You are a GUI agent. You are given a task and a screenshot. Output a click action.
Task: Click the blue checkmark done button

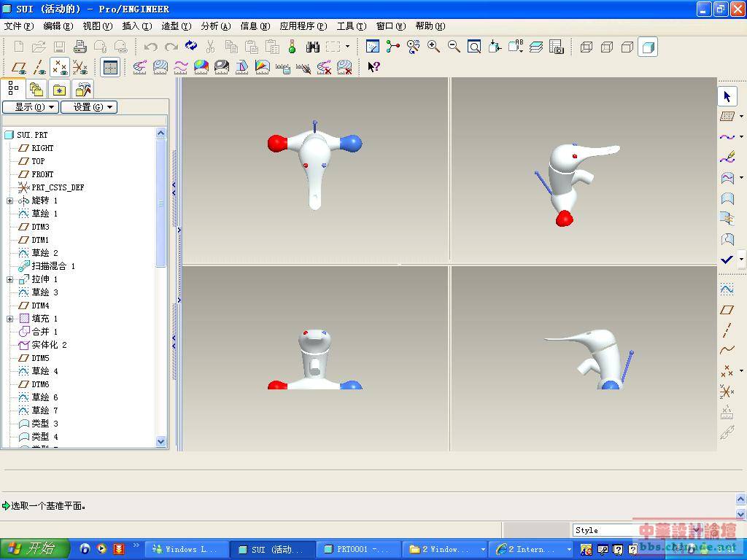727,259
